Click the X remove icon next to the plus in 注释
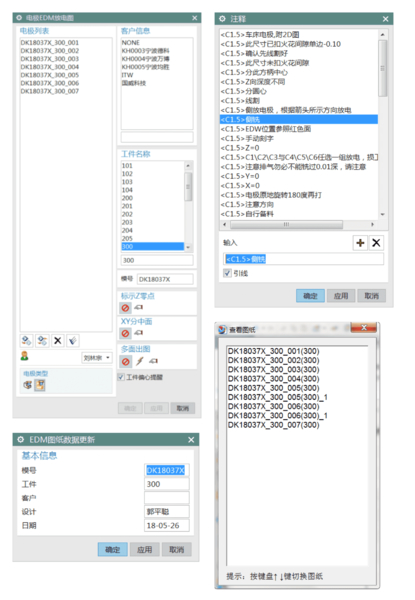The image size is (415, 600). pyautogui.click(x=376, y=243)
